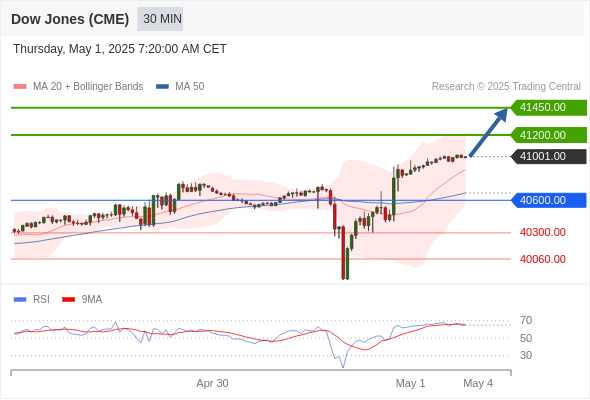590x400 pixels.
Task: Click the RSI 70 level label
Action: click(526, 321)
